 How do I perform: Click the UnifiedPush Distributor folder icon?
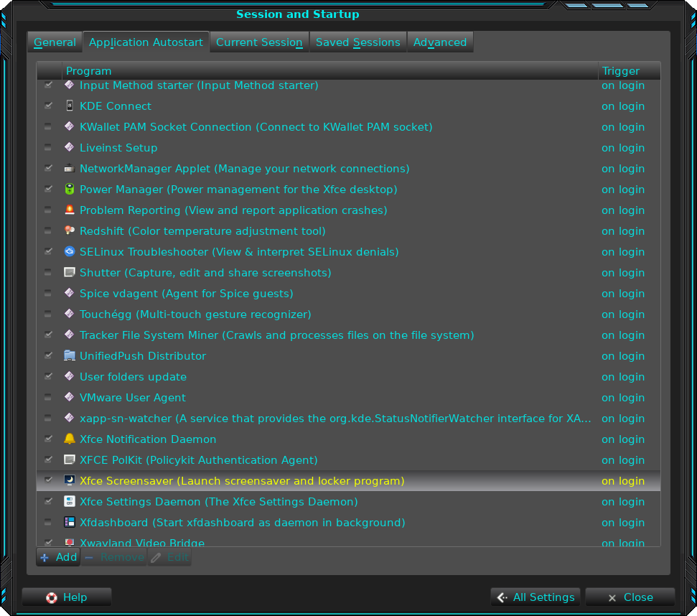70,355
